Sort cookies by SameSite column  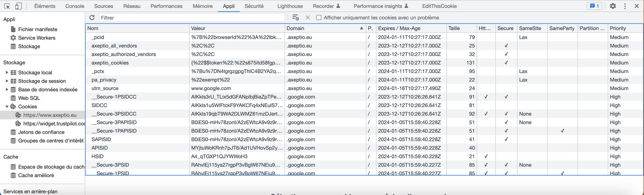pos(532,28)
